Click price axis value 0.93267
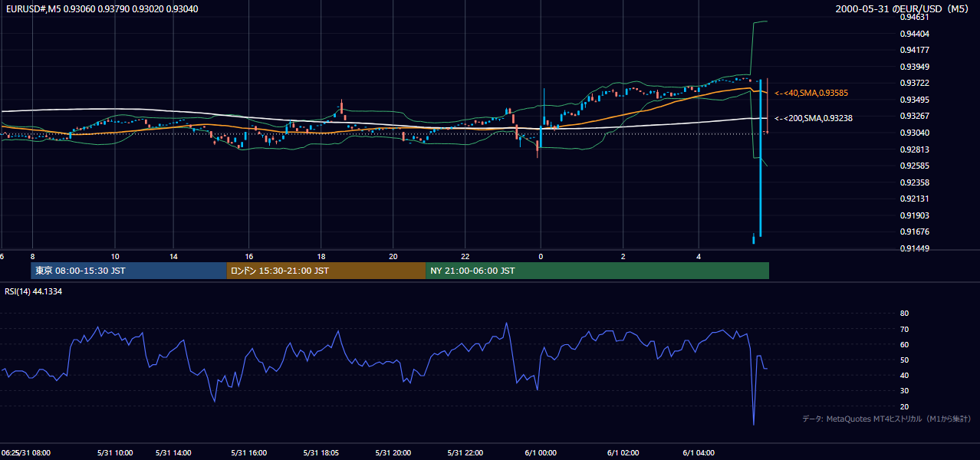Viewport: 980px width, 460px height. point(915,116)
